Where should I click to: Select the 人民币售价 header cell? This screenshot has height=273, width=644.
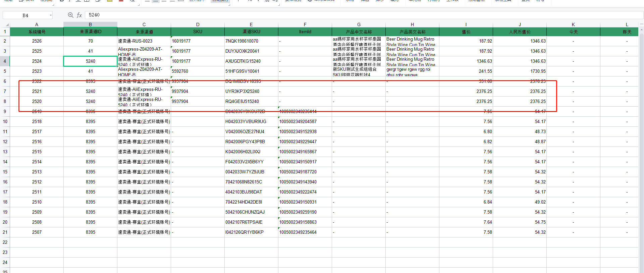click(520, 32)
